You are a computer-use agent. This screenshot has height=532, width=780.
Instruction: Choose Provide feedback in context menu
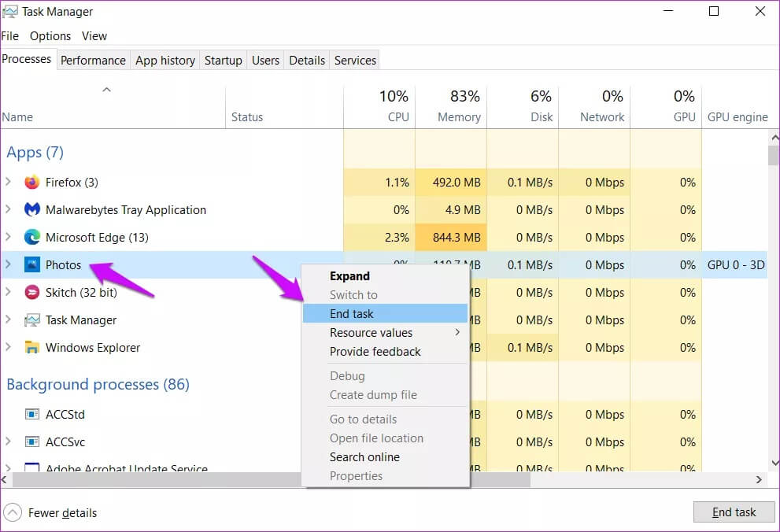(385, 352)
